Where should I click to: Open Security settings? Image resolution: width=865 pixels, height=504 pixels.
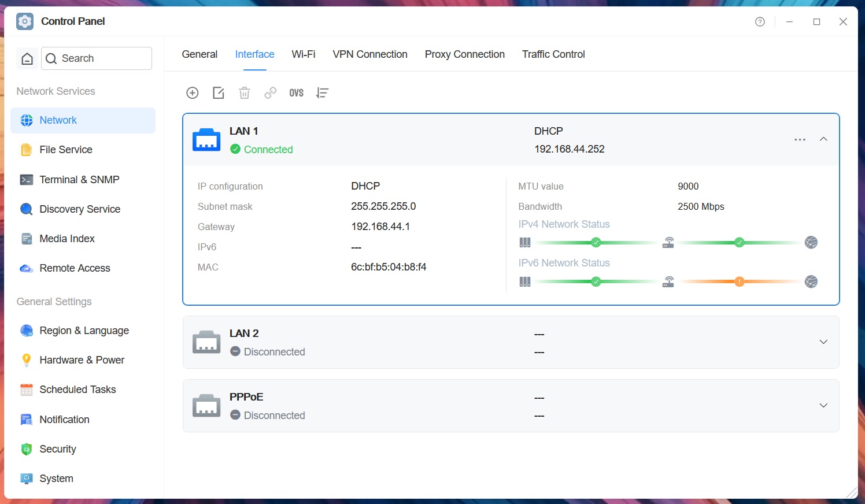coord(83,449)
